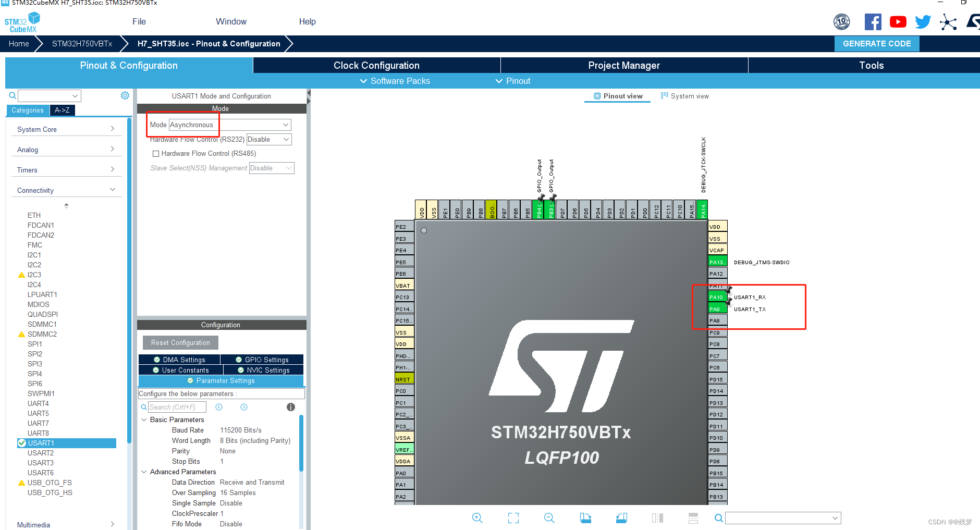Viewport: 980px width, 530px height.
Task: Select the PA14 SWCLK pin
Action: pyautogui.click(x=702, y=209)
